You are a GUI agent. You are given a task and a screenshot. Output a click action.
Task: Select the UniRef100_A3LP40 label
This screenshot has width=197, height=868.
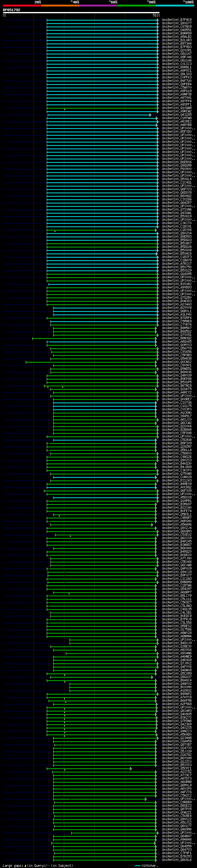(x=177, y=314)
